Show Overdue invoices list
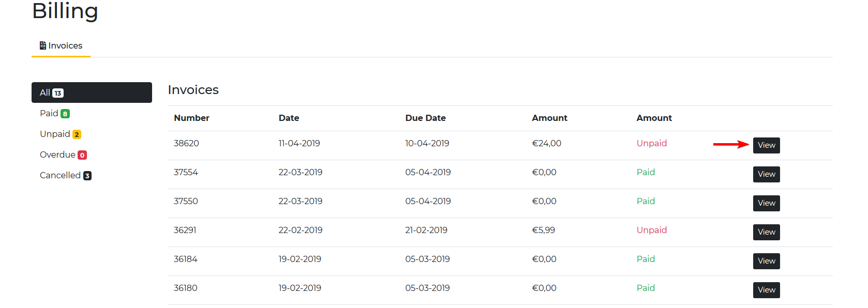 pos(57,155)
